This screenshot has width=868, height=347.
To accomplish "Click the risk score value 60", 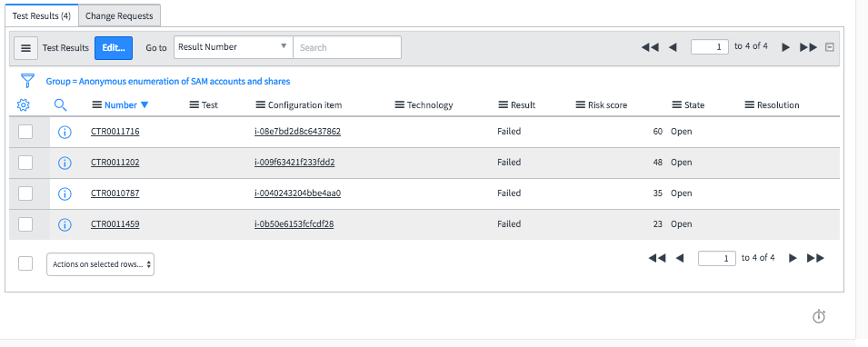I will click(x=658, y=132).
